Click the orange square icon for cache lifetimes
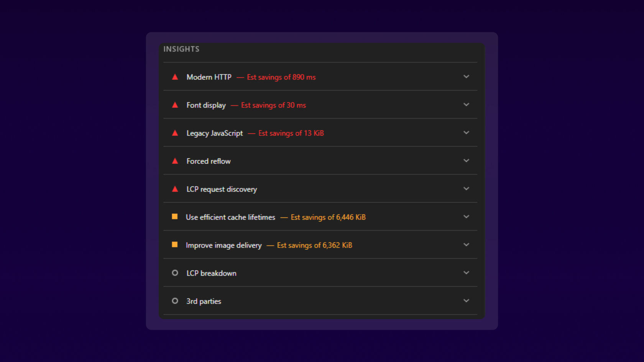This screenshot has width=644, height=362. pos(175,216)
